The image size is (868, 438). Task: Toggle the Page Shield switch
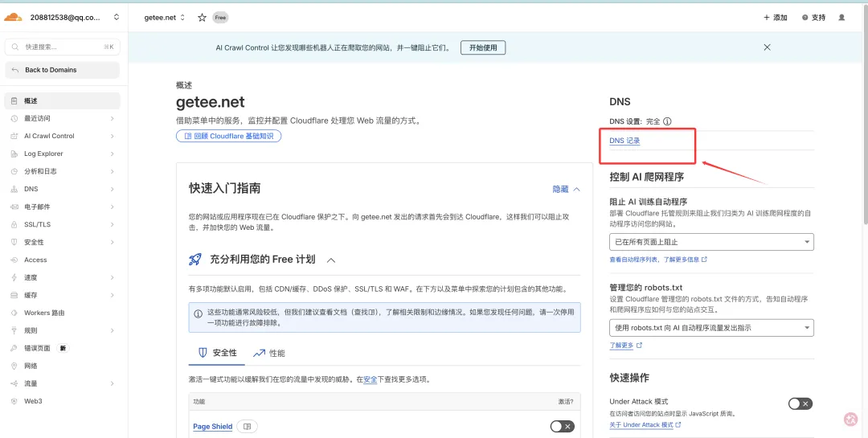point(563,427)
